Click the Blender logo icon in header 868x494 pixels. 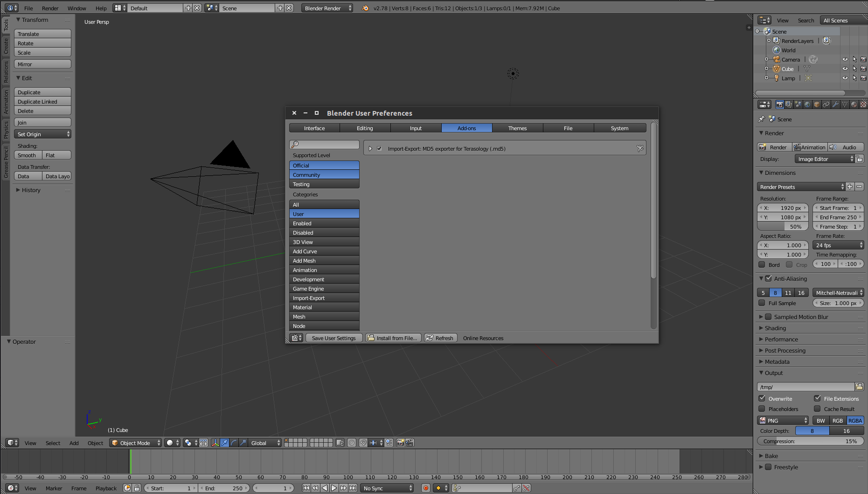[x=365, y=8]
